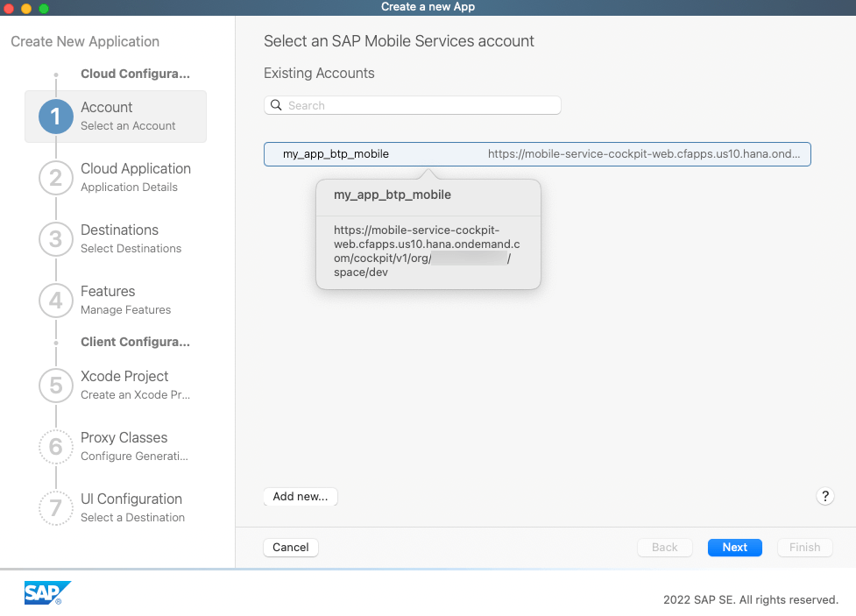
Task: Go to the Xcode Project step label
Action: 124,376
